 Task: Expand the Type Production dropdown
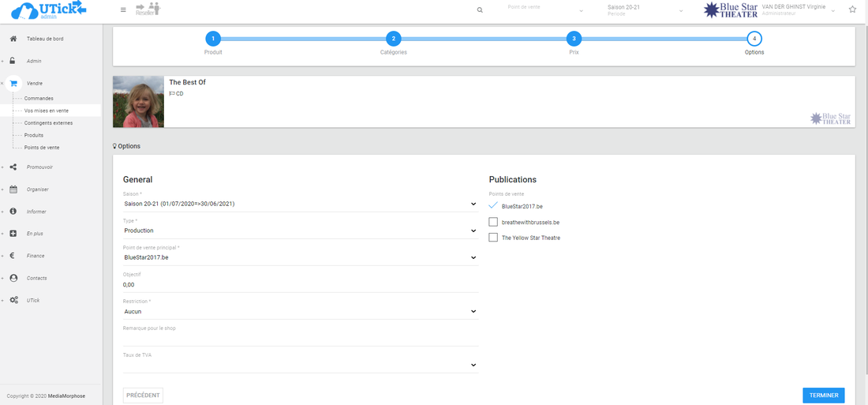[x=300, y=231]
